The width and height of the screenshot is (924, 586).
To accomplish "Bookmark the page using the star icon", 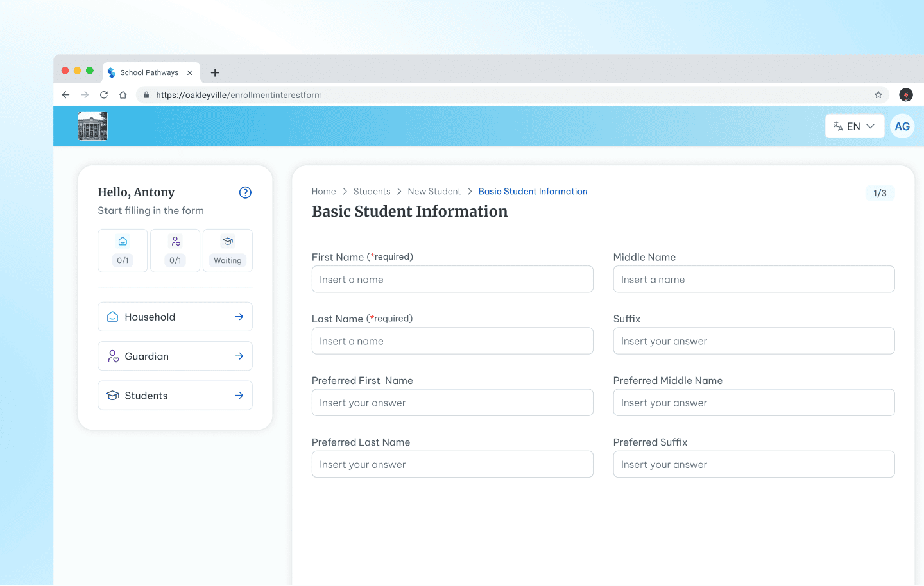I will coord(878,94).
